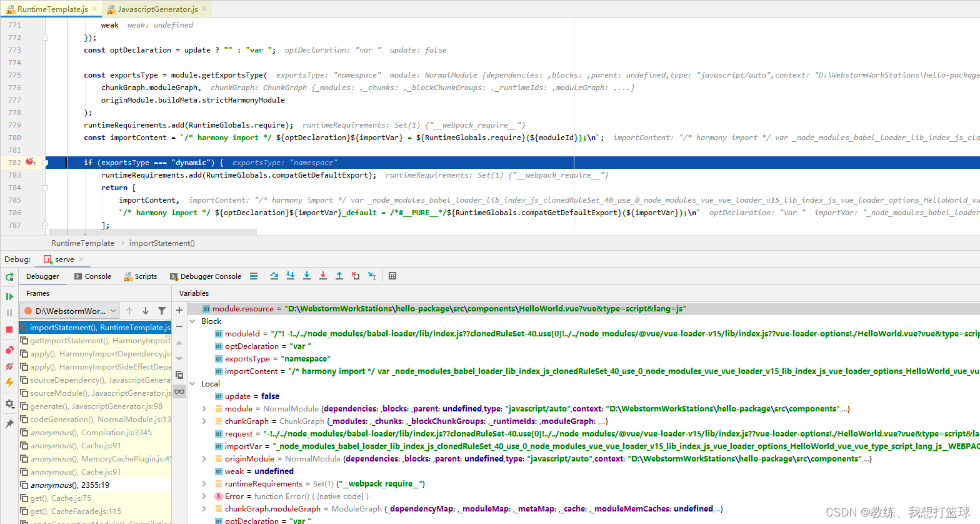Viewport: 980px width, 524px height.
Task: Open the Console tab
Action: coord(92,276)
